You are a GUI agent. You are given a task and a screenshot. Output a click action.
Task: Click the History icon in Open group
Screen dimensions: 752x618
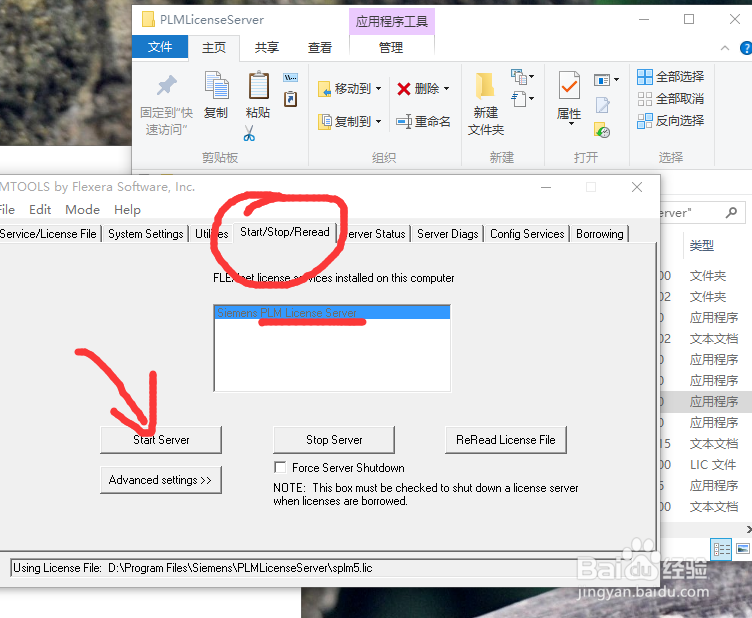click(x=602, y=130)
